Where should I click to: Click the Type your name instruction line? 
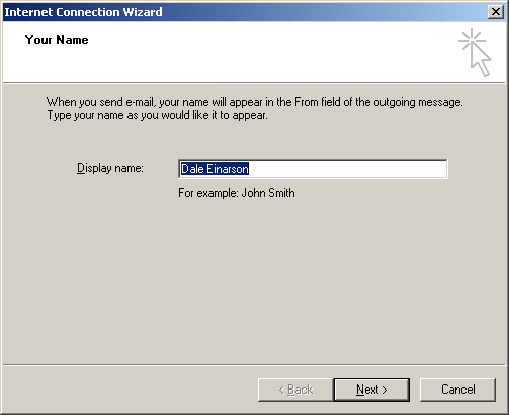pyautogui.click(x=157, y=115)
